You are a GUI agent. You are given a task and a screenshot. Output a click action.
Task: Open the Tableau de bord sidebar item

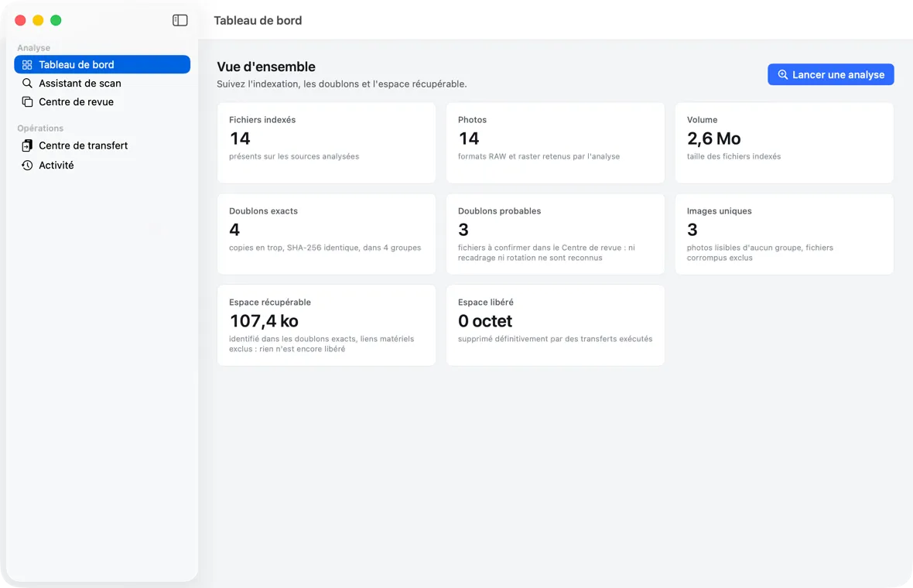click(102, 65)
